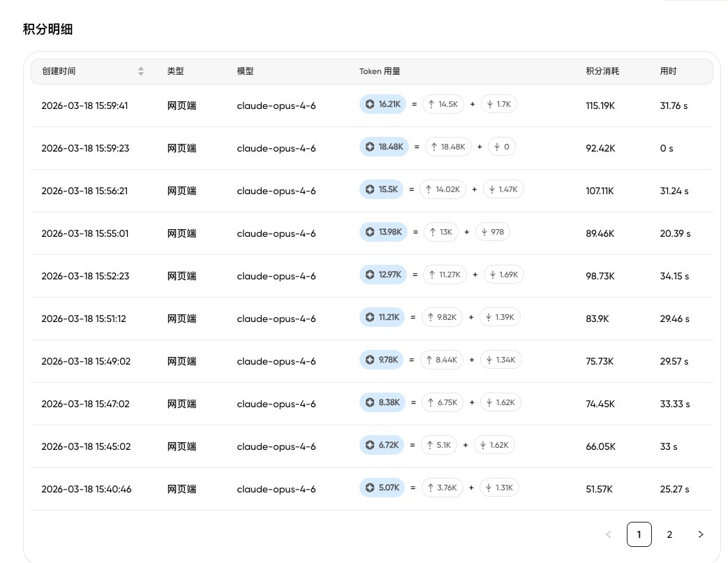This screenshot has width=728, height=563.
Task: Select current page 1 button
Action: click(x=639, y=534)
